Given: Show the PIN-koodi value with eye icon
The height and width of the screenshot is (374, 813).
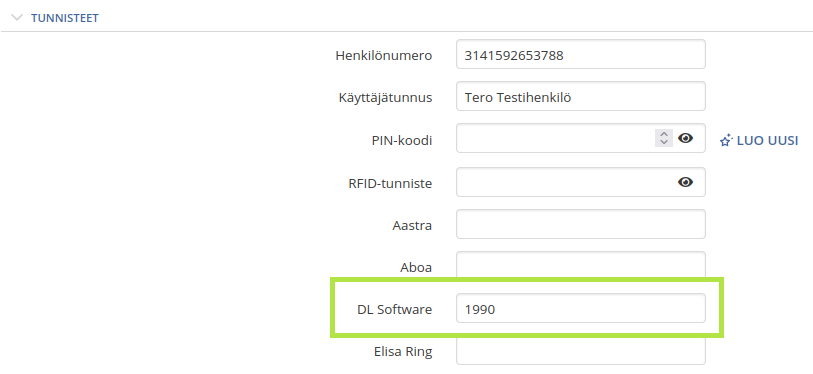Looking at the screenshot, I should (685, 138).
